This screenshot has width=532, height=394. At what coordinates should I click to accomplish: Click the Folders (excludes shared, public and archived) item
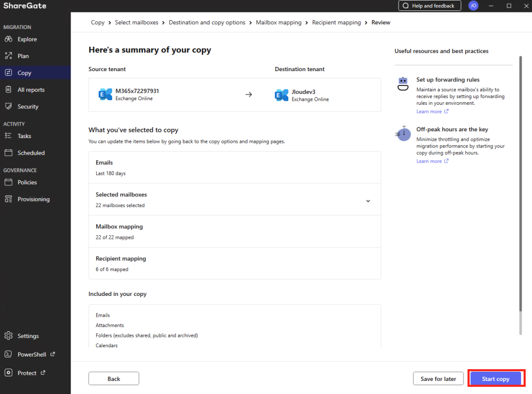147,335
